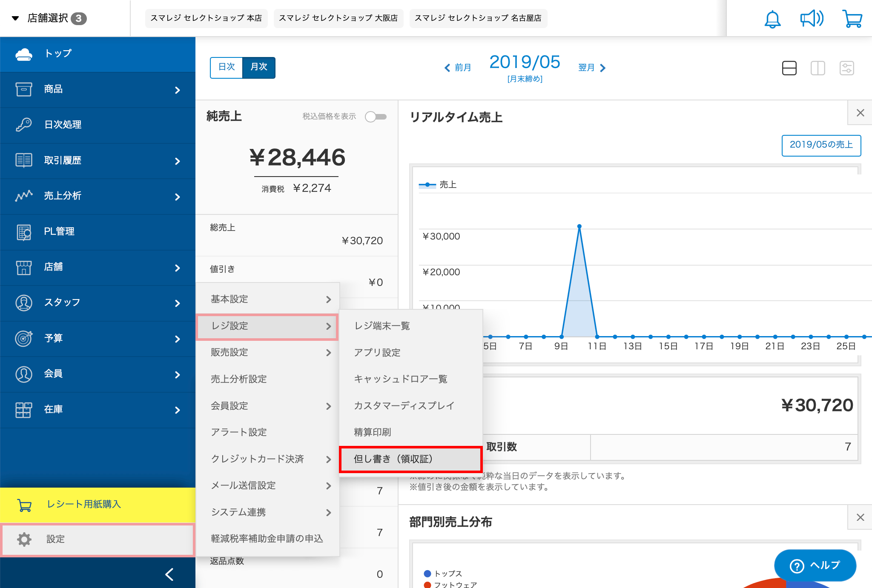Click the 日次処理 key icon
872x588 pixels.
coord(24,125)
